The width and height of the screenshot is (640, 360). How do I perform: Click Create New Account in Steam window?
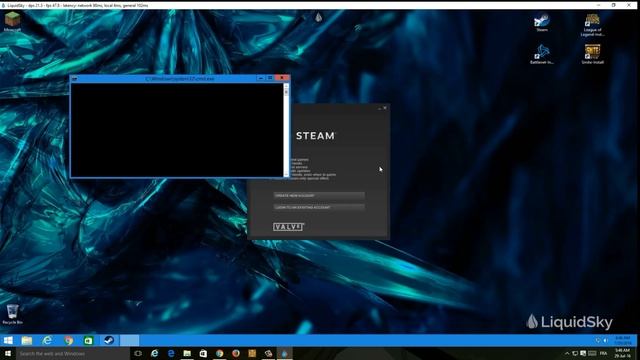(x=319, y=196)
